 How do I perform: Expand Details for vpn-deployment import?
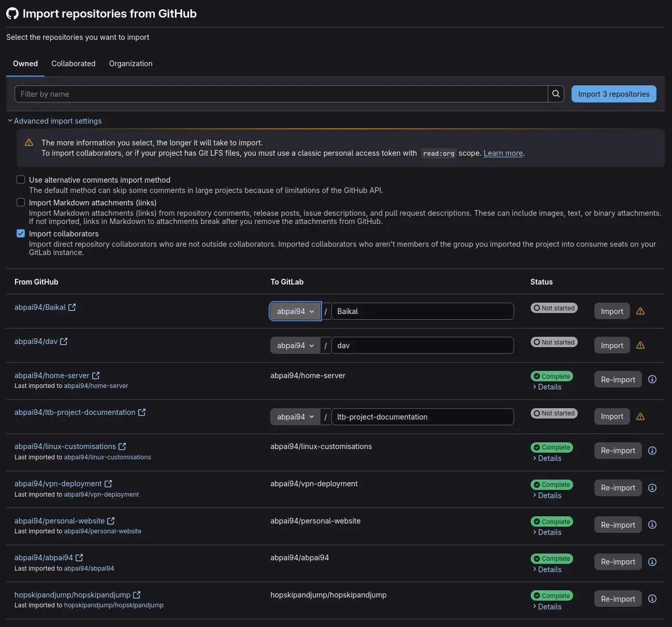click(x=547, y=496)
